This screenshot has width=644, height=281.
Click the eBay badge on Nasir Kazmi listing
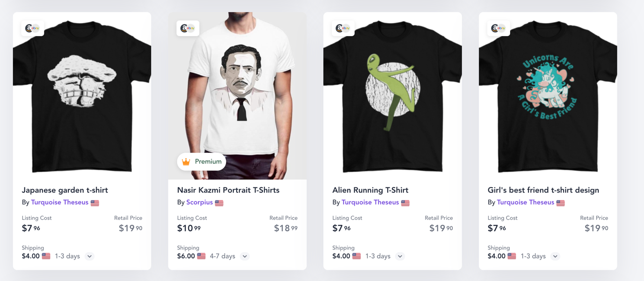tap(188, 28)
